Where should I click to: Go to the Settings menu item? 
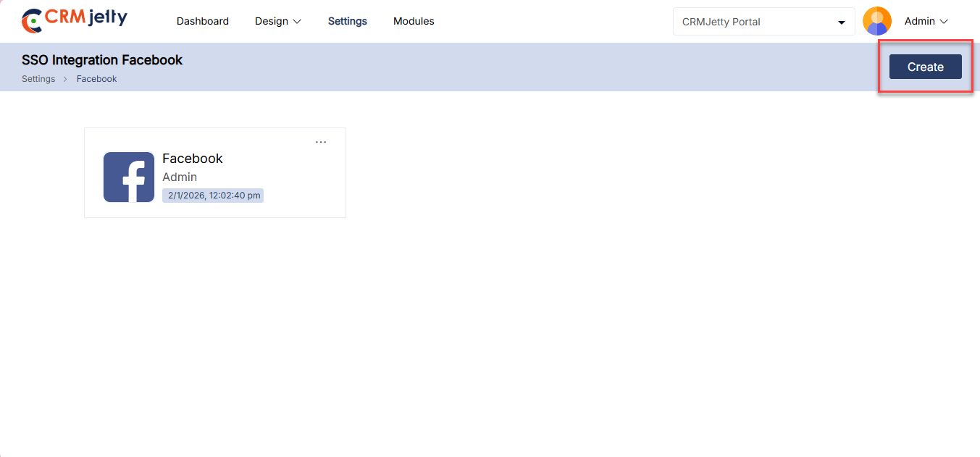point(348,21)
